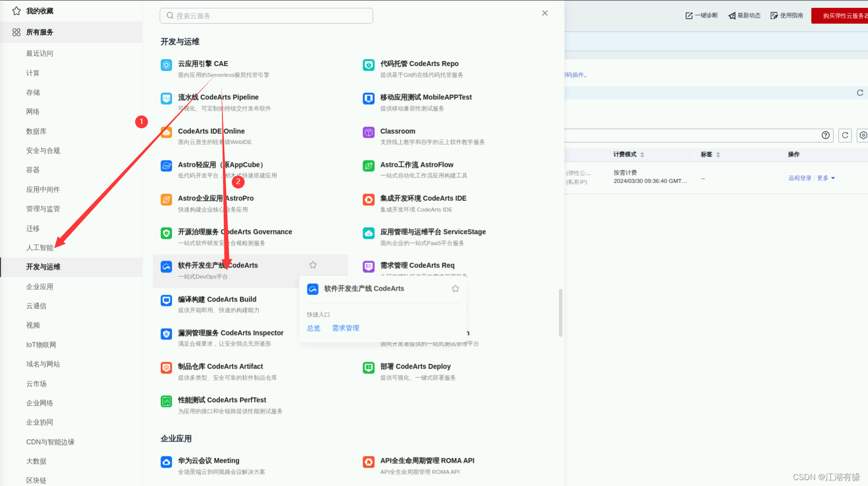
Task: Select the AstroFlow service icon
Action: 369,166
